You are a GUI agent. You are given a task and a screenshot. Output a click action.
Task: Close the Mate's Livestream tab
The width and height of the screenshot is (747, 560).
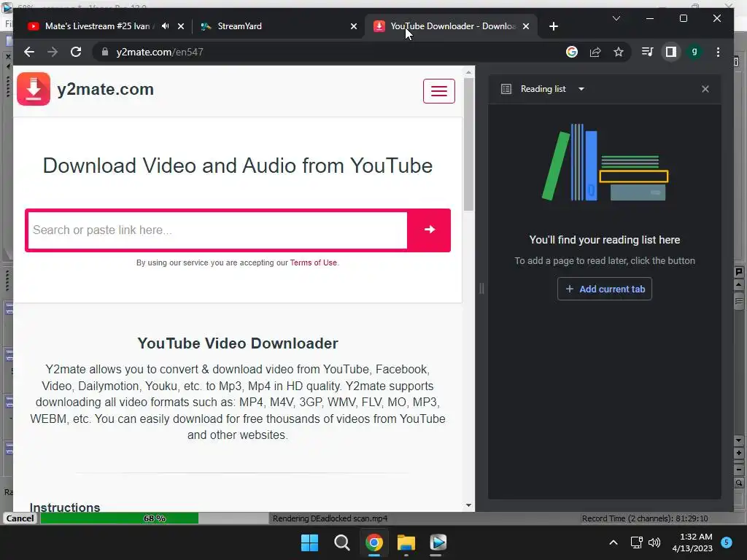(x=181, y=26)
